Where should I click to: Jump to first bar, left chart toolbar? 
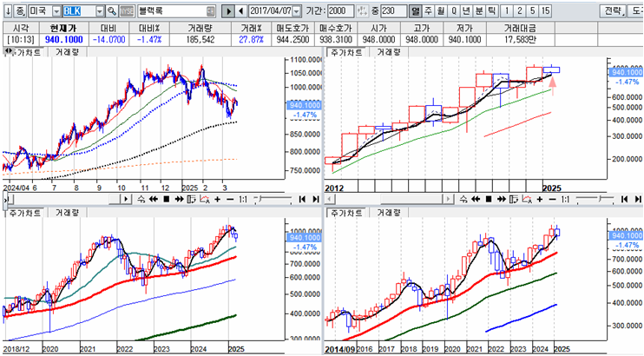pos(302,200)
